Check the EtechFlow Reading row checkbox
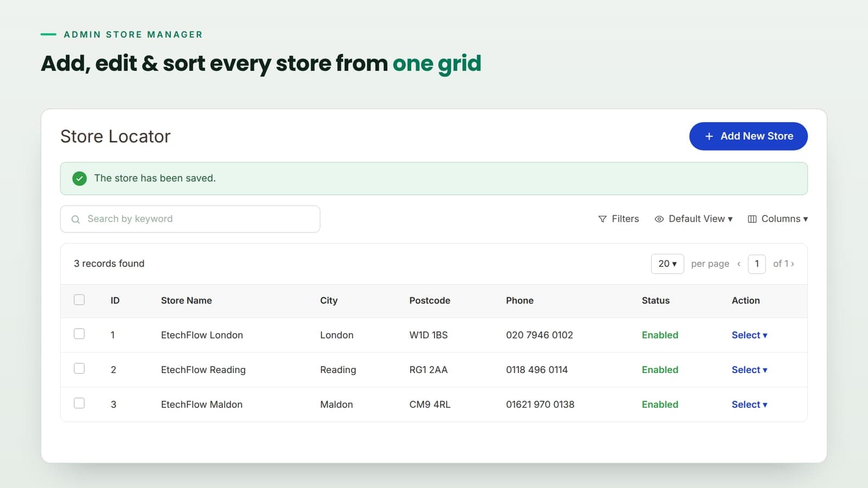This screenshot has width=868, height=488. [79, 369]
